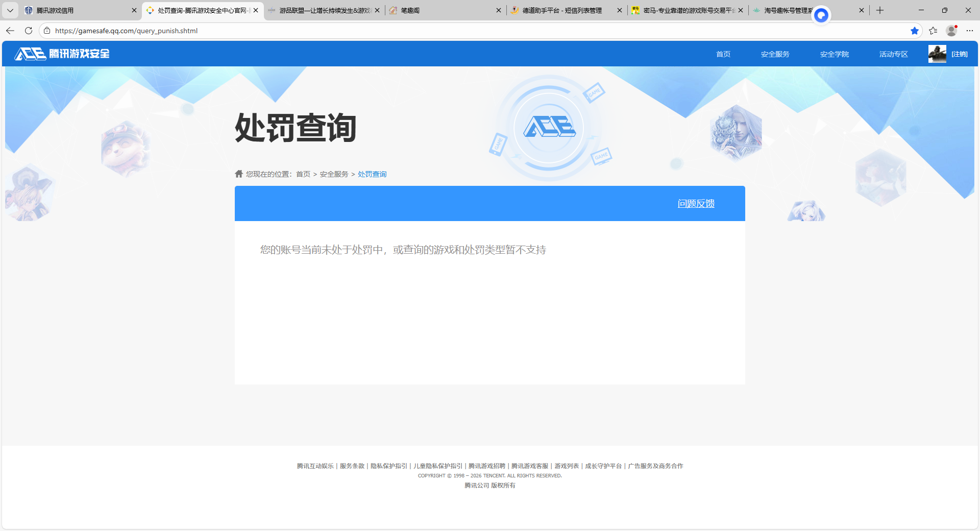Open the new tab plus button

(x=879, y=10)
